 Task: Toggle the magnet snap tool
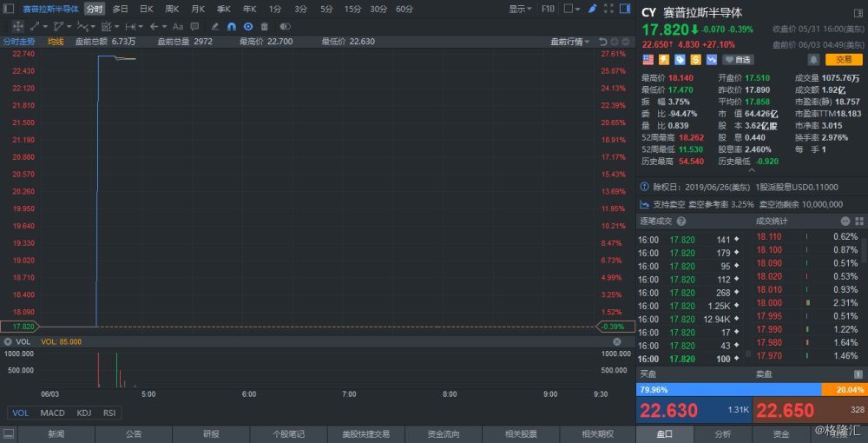point(232,26)
